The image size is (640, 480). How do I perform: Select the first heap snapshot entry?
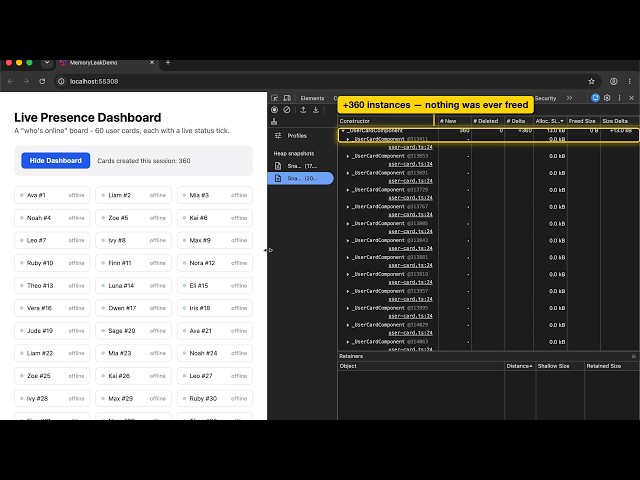click(x=301, y=166)
